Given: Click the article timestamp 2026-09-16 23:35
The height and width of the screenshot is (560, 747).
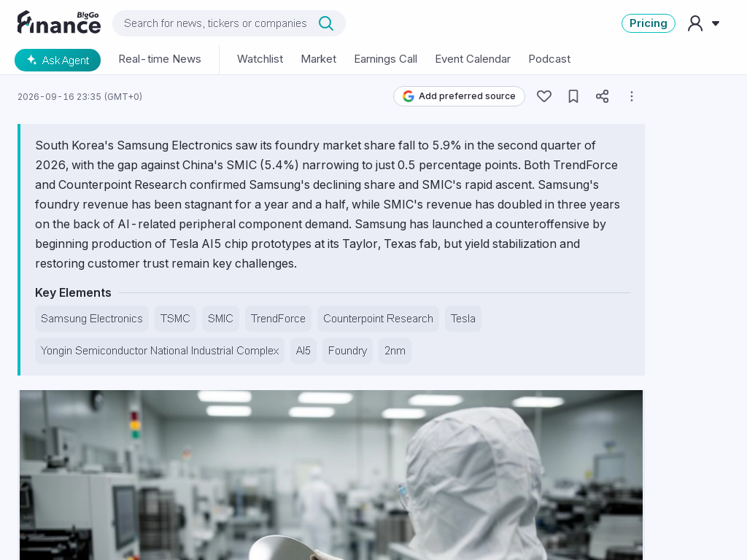Looking at the screenshot, I should pos(80,97).
